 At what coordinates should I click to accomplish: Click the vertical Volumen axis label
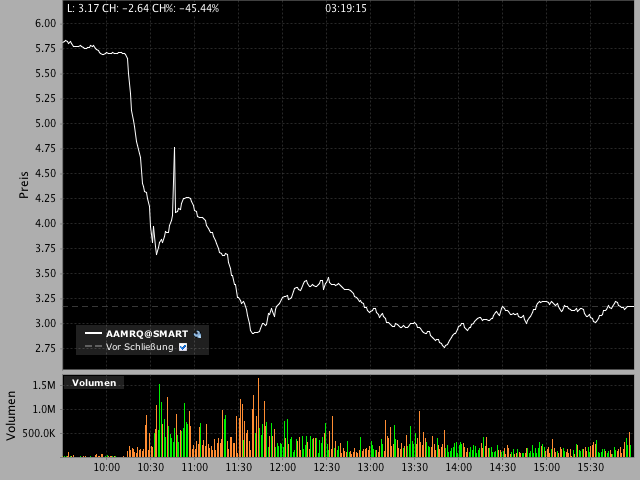point(11,416)
